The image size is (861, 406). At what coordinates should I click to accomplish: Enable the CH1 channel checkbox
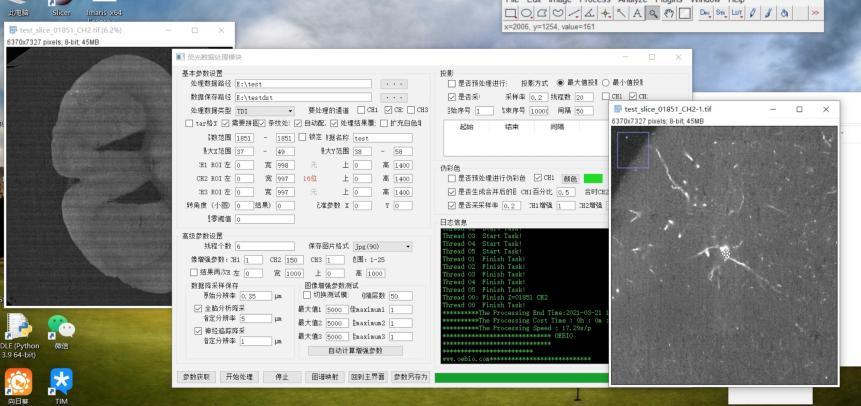[x=363, y=109]
